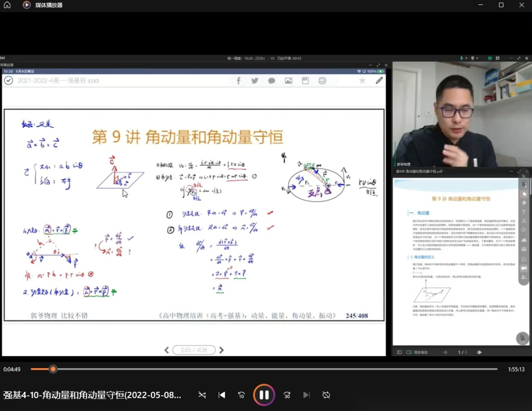Go to next slide with right chevron

(x=222, y=350)
